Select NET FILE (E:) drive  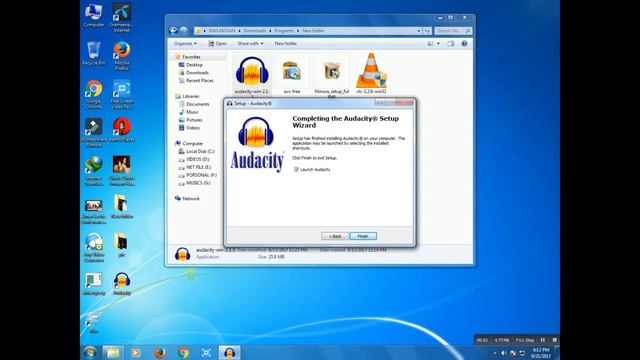pyautogui.click(x=198, y=167)
